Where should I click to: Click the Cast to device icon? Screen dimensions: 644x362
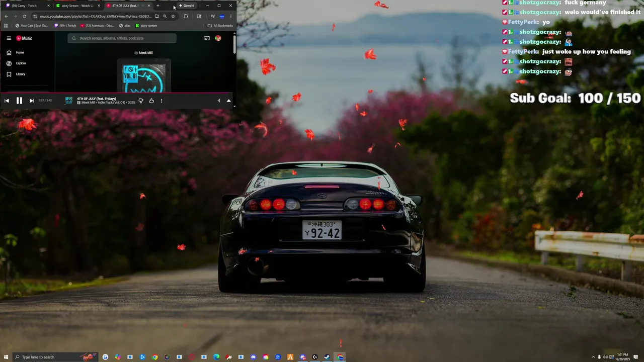coord(207,38)
